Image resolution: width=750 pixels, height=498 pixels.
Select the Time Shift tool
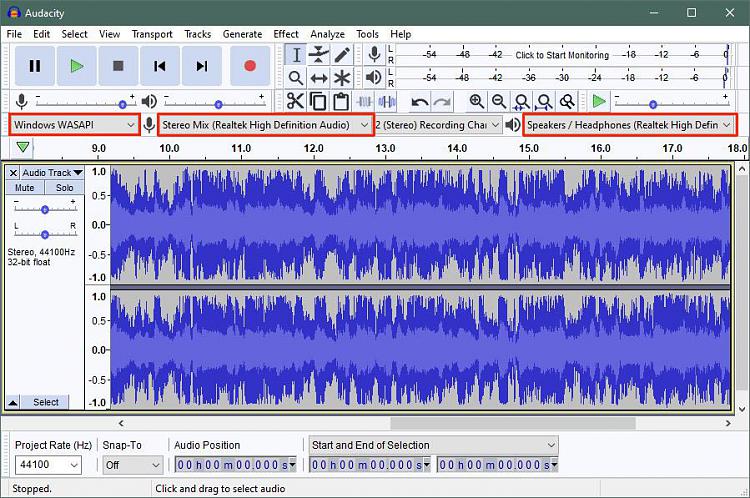click(319, 77)
